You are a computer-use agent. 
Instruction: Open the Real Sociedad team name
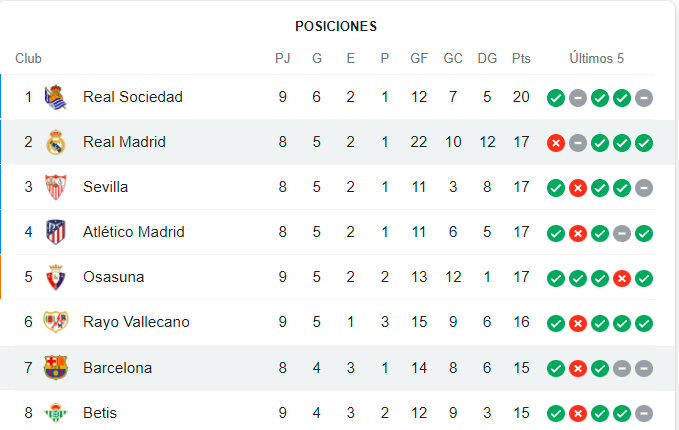tap(133, 97)
